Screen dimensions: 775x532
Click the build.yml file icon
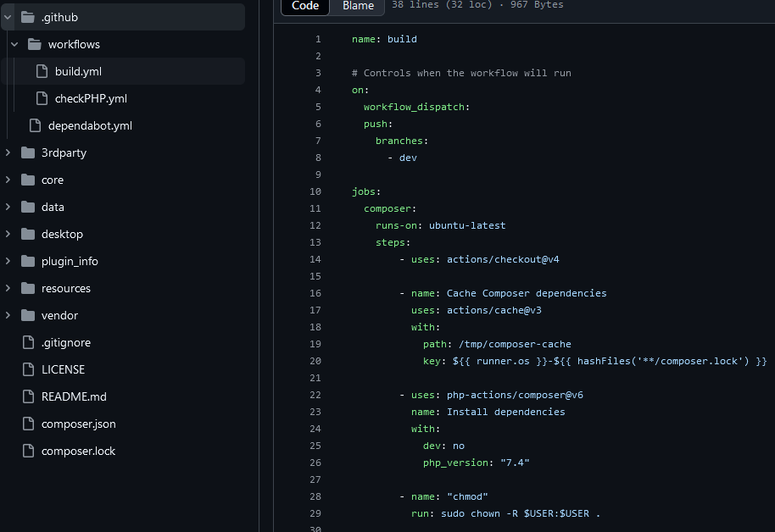point(42,71)
